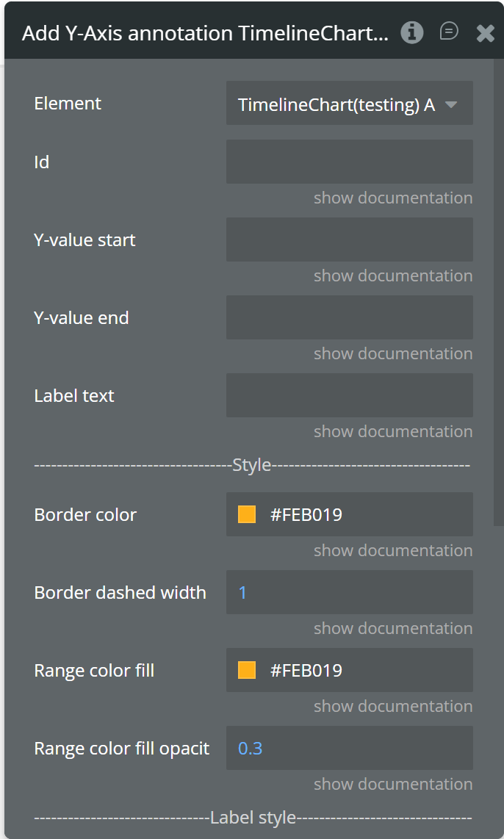Click the Border dashed width field
Viewport: 504px width, 839px height.
point(349,592)
